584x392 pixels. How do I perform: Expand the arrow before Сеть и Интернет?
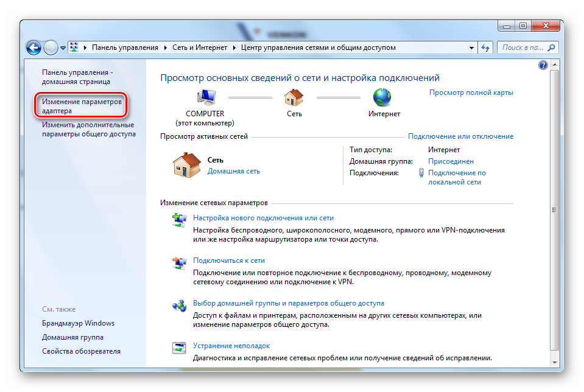pos(166,47)
